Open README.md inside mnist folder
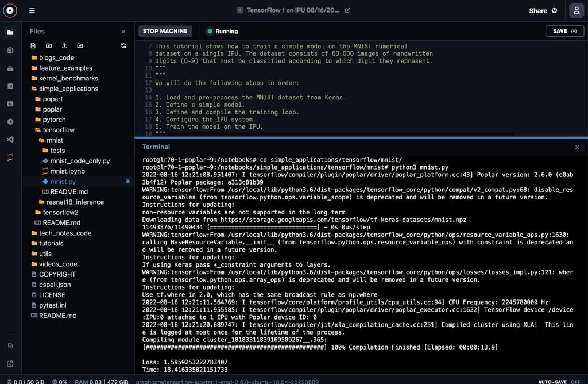 pyautogui.click(x=65, y=192)
